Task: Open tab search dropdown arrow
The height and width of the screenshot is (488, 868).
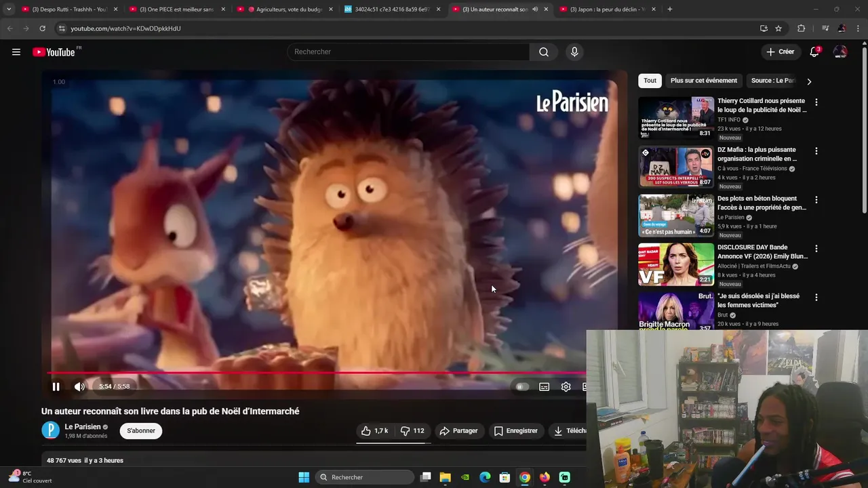Action: [8, 9]
